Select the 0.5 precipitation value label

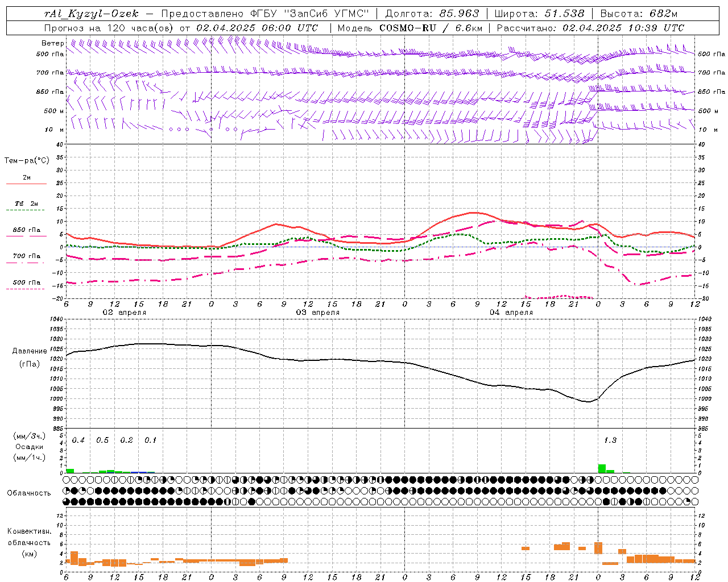(102, 440)
